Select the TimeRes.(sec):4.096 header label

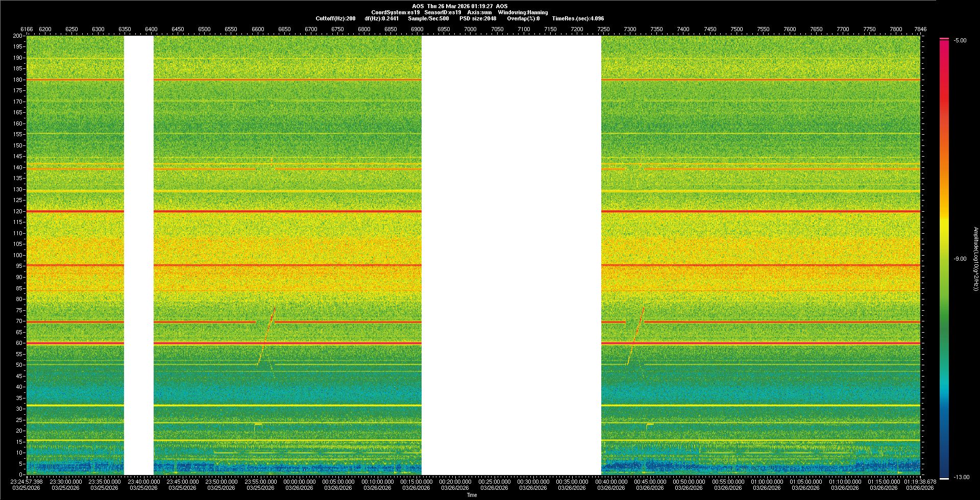pos(578,18)
